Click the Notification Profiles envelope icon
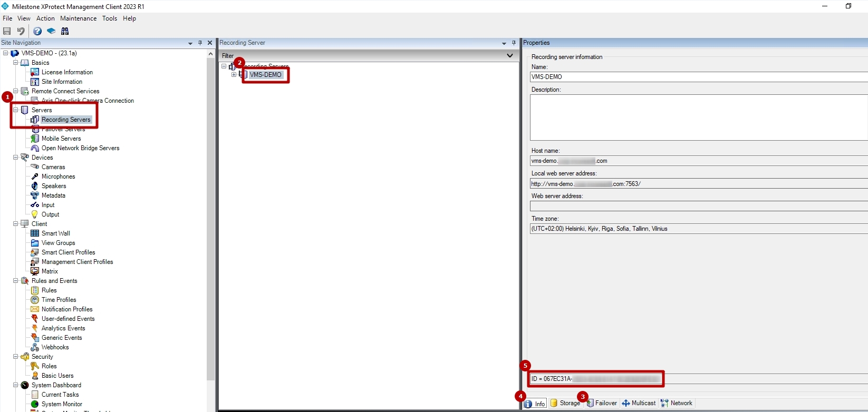This screenshot has height=412, width=868. [35, 309]
